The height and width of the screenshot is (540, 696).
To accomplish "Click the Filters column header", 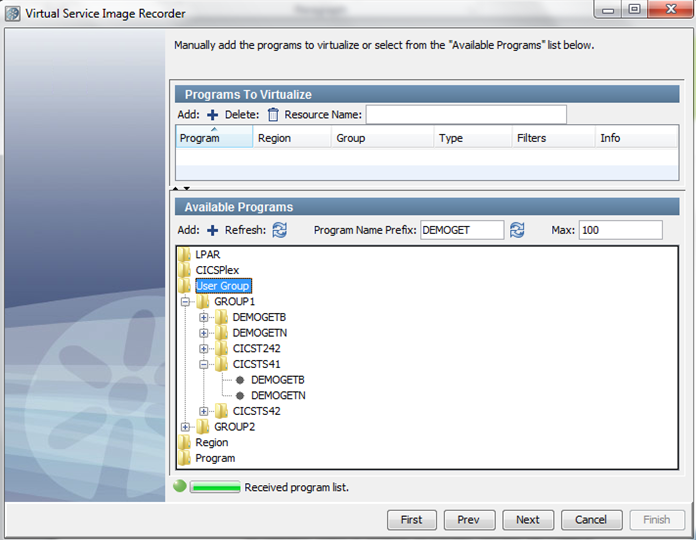I will [554, 138].
